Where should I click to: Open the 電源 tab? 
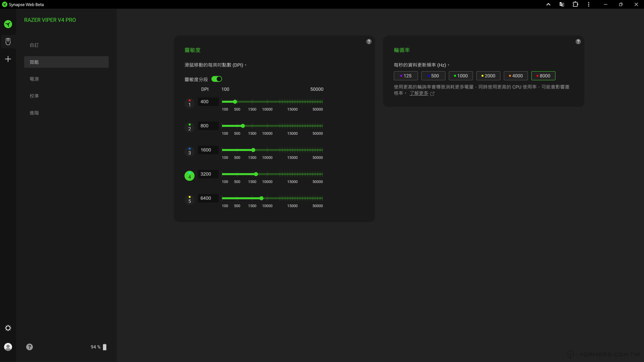[x=66, y=79]
